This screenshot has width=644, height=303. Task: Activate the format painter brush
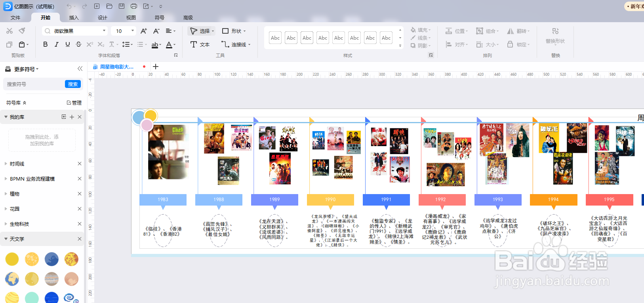22,31
